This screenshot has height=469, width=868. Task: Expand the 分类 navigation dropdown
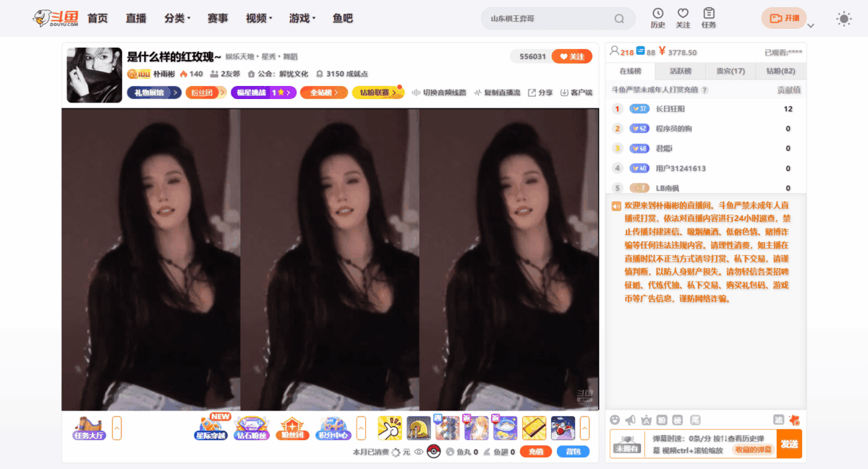(175, 19)
